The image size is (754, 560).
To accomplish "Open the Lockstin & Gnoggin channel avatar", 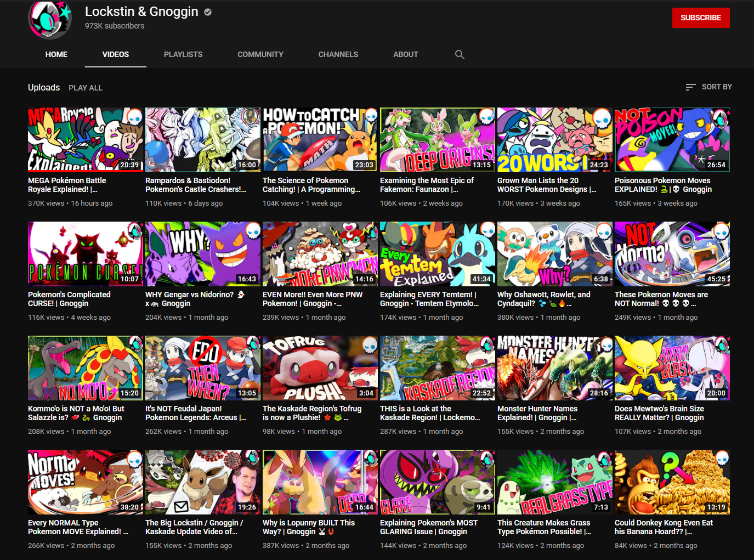I will point(50,19).
